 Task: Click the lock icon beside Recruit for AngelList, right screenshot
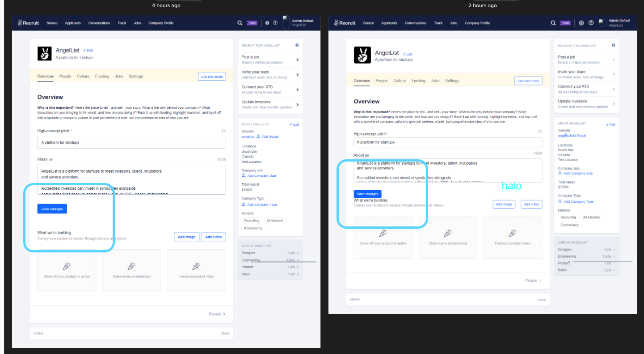[613, 45]
